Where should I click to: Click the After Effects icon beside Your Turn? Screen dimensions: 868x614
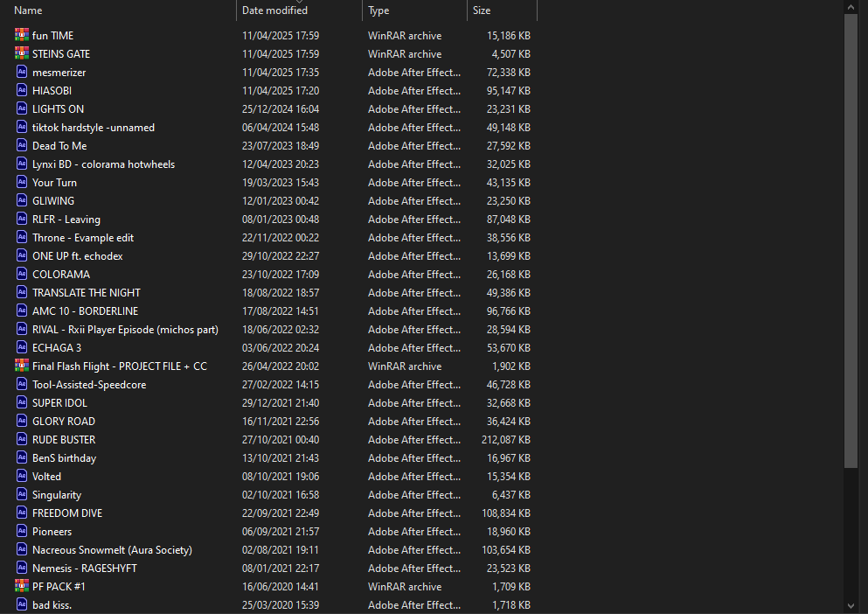(22, 182)
